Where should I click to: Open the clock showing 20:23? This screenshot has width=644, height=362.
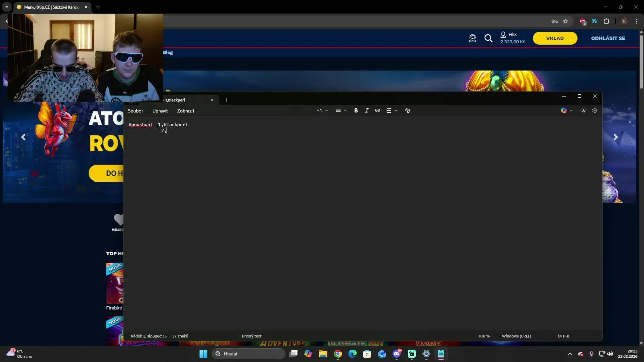[628, 354]
